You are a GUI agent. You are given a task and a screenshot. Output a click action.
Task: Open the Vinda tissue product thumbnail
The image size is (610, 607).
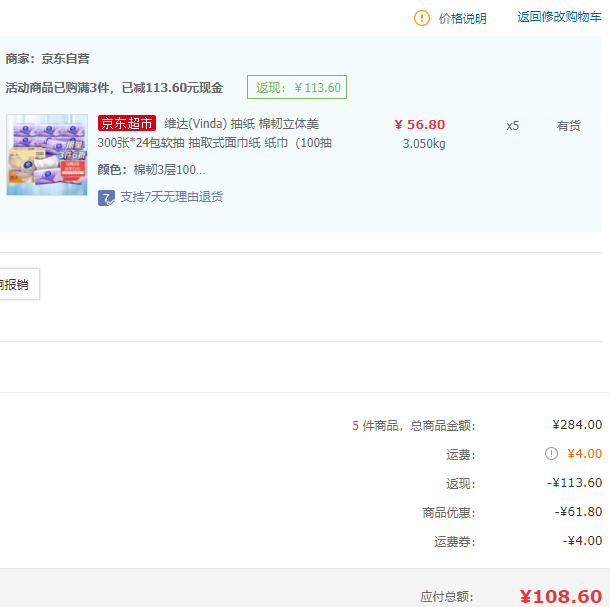point(47,154)
